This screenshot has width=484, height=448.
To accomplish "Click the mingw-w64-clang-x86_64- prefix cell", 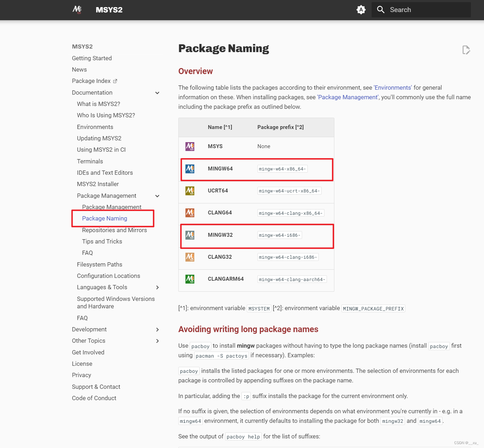I will tap(291, 213).
